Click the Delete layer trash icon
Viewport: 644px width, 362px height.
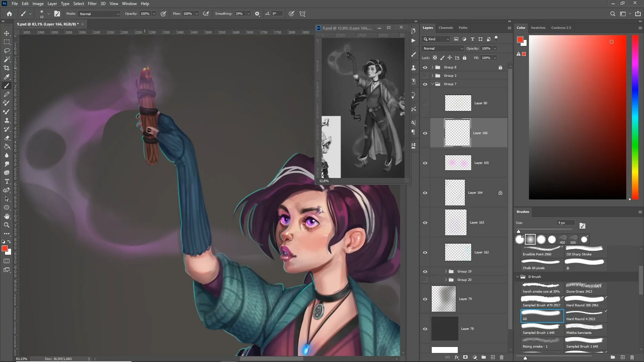click(502, 357)
